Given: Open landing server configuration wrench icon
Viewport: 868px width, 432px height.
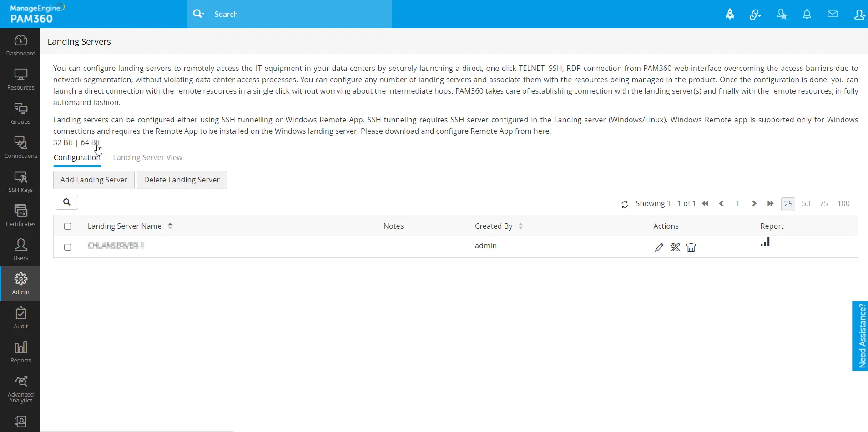Looking at the screenshot, I should (675, 247).
